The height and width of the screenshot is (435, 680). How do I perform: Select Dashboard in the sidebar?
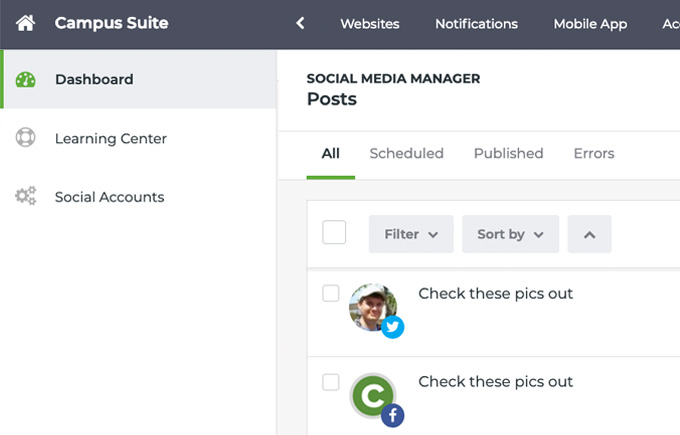point(139,79)
